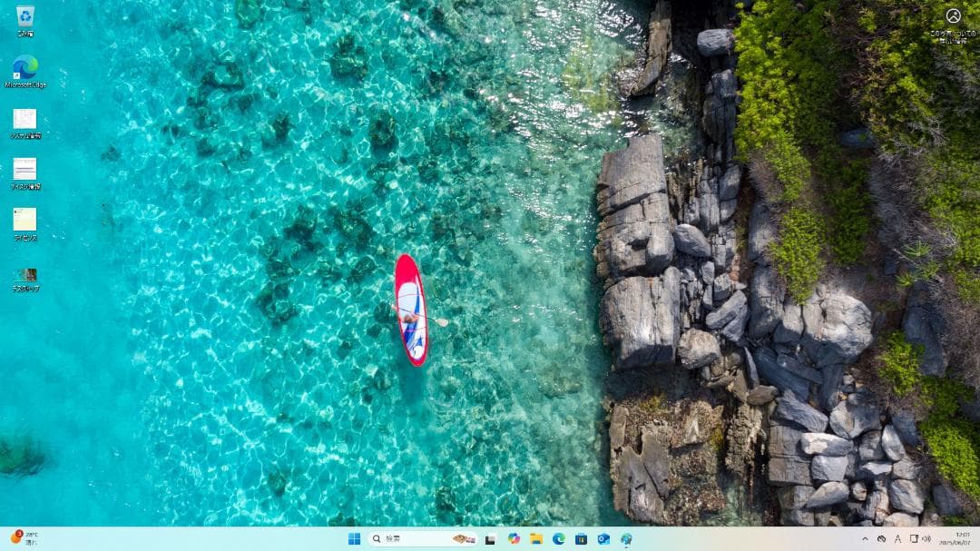Viewport: 980px width, 551px height.
Task: Expand the hidden system tray icons
Action: [x=866, y=538]
